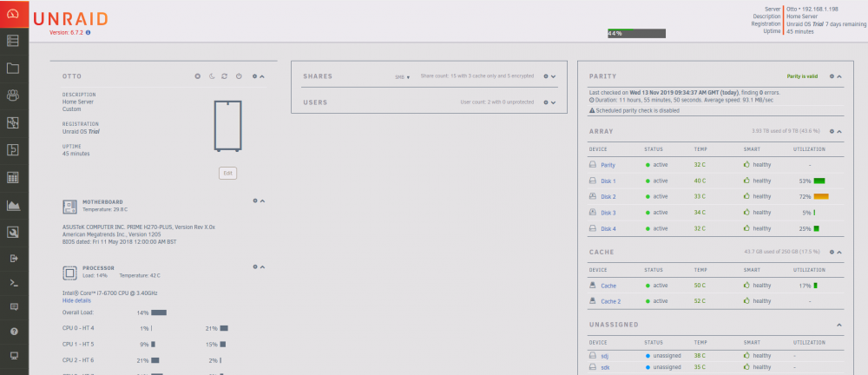The height and width of the screenshot is (375, 868).
Task: Open the Parity device link
Action: click(x=608, y=165)
